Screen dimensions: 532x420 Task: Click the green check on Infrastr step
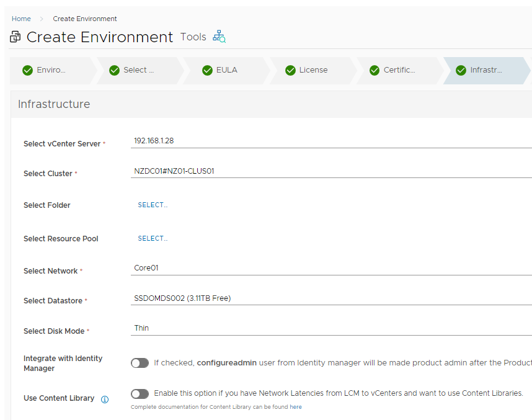[x=461, y=70]
